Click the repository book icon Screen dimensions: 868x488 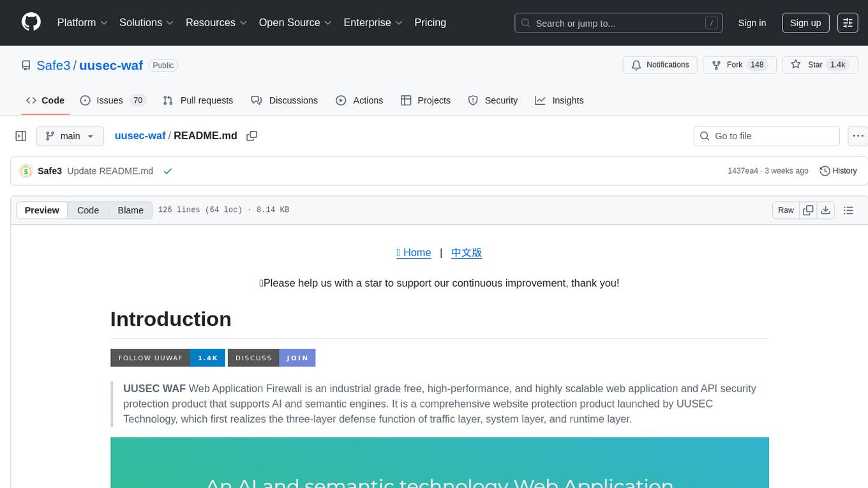click(x=26, y=65)
